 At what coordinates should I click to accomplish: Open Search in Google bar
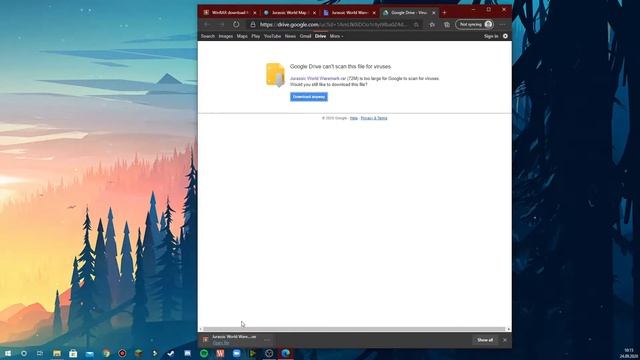(207, 36)
